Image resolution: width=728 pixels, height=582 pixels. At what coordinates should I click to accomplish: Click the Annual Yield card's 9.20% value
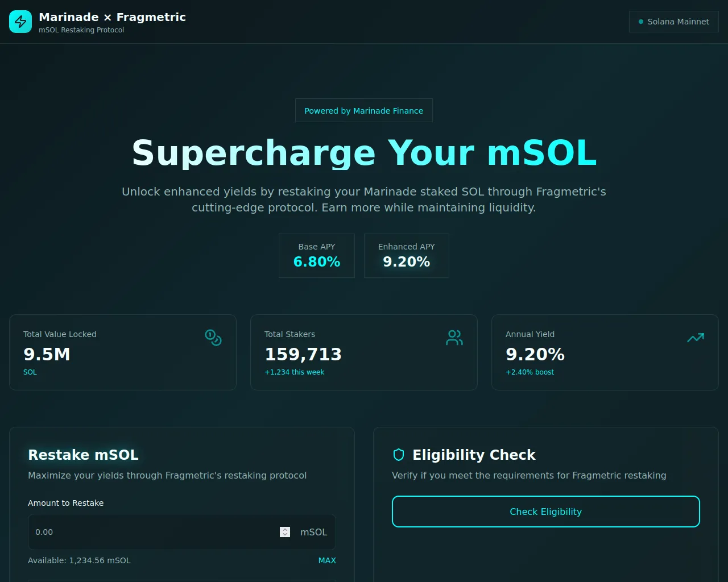535,354
